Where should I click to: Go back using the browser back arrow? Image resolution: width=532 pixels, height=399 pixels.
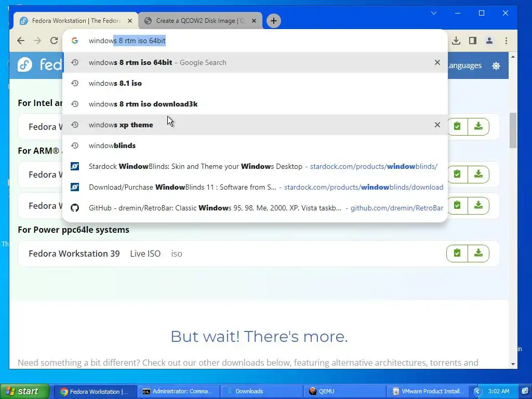(x=21, y=41)
